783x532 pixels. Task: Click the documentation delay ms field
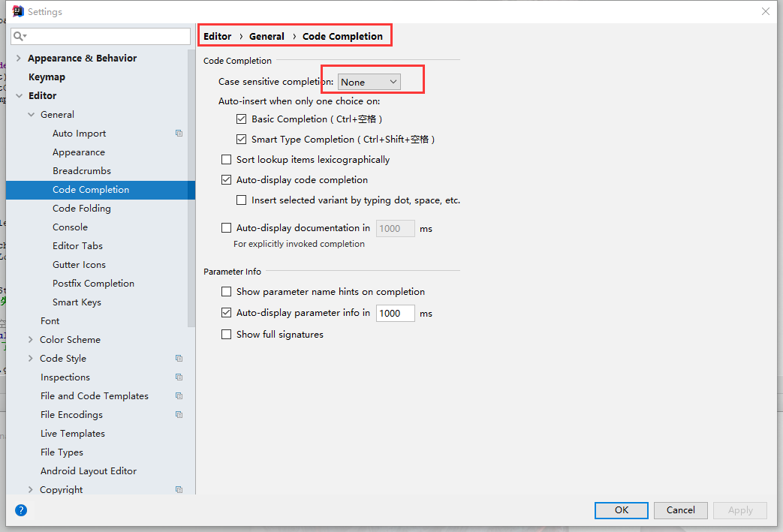[396, 229]
